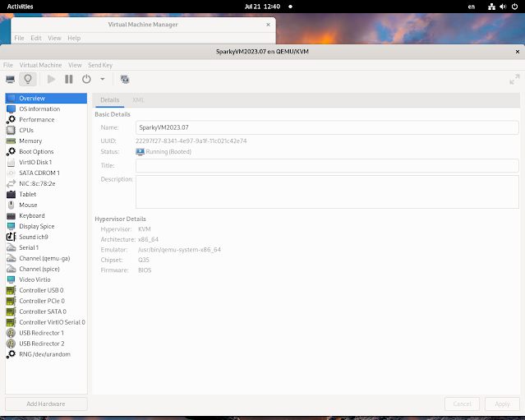Select VirtIO Disk 1 device
This screenshot has width=525, height=420.
46,162
